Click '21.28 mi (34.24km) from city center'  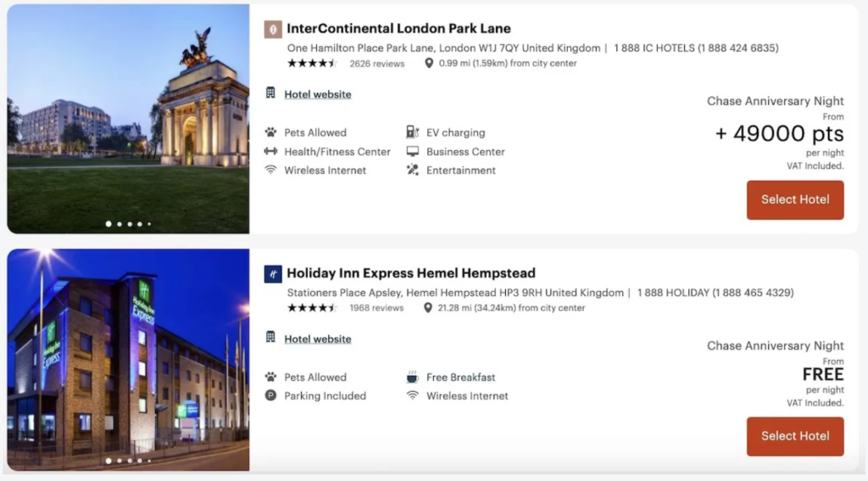511,308
